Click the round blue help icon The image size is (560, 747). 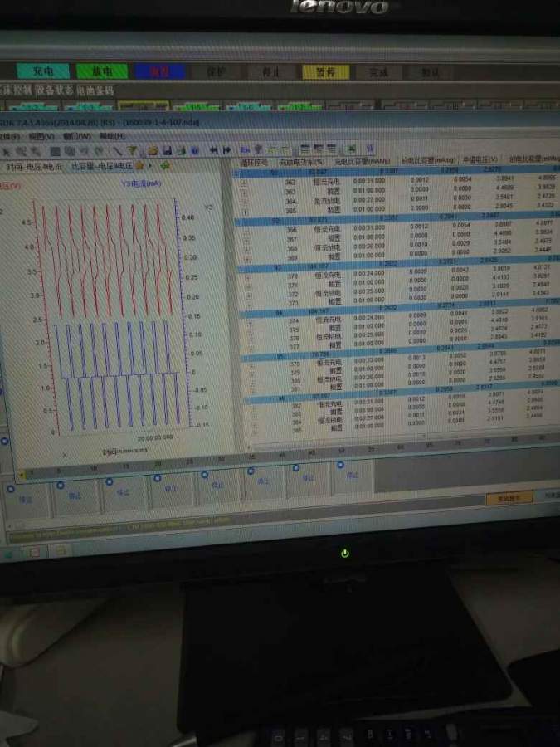(195, 150)
